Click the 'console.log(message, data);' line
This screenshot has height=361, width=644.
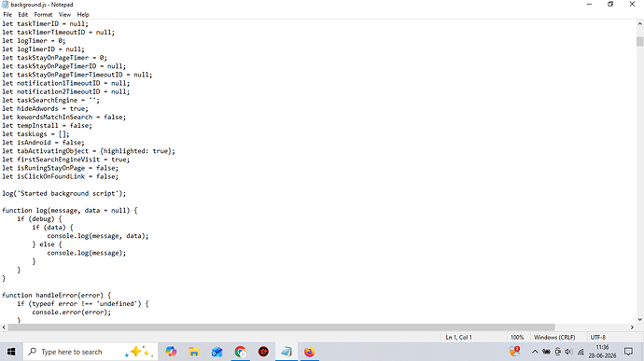[98, 236]
